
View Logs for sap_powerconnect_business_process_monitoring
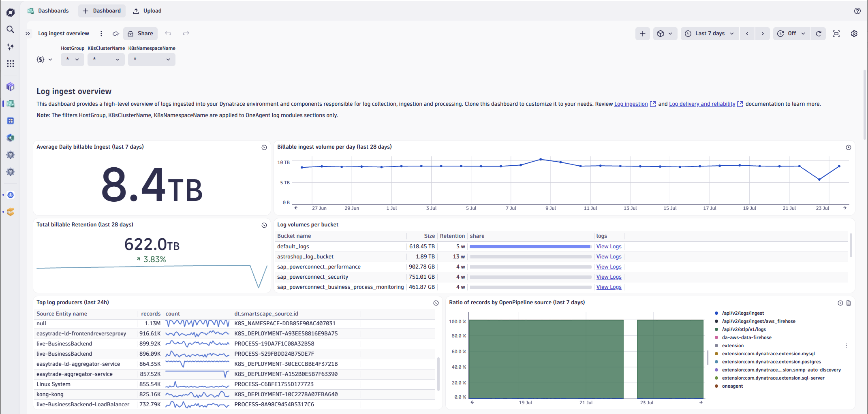coord(609,287)
